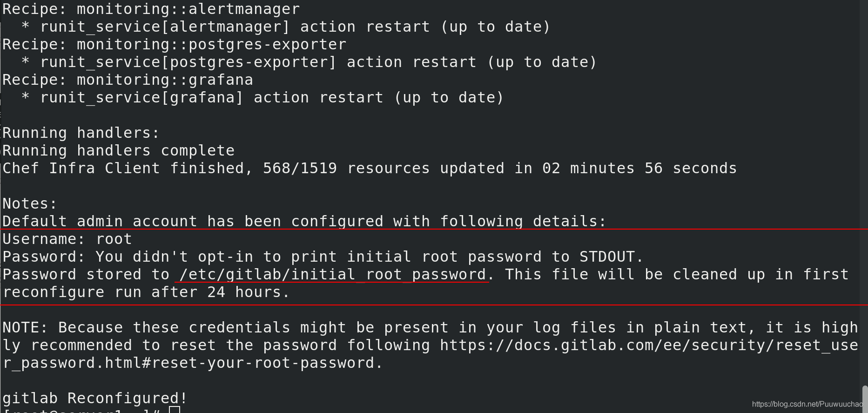The image size is (868, 413).
Task: Click the runit_service[alertmanager] restart line
Action: [286, 27]
